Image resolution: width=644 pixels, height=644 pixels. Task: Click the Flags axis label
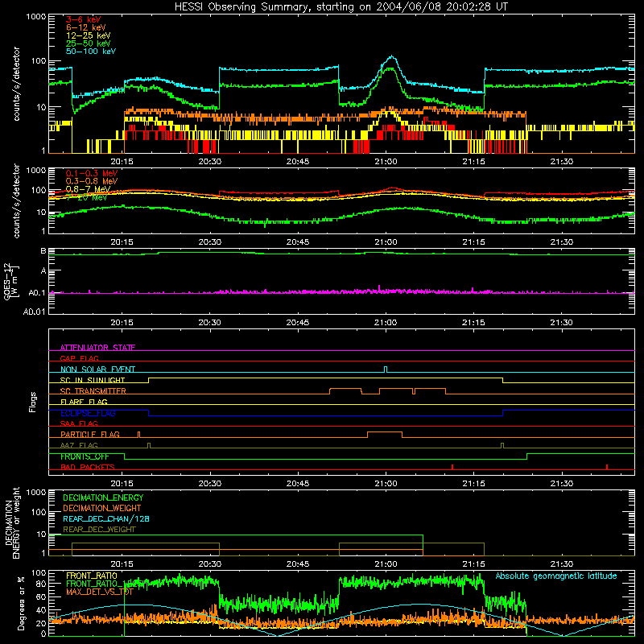point(33,402)
